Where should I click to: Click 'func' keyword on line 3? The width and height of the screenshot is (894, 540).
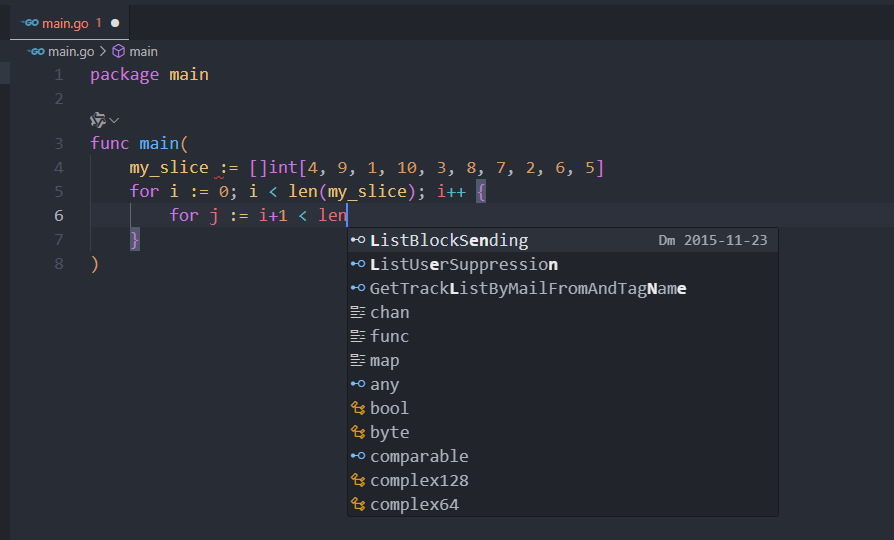(109, 143)
